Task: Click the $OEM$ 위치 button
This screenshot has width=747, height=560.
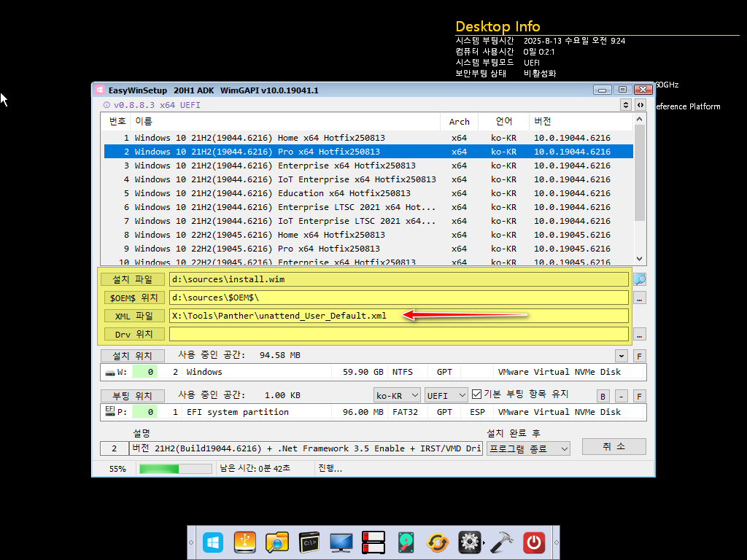Action: [x=133, y=297]
